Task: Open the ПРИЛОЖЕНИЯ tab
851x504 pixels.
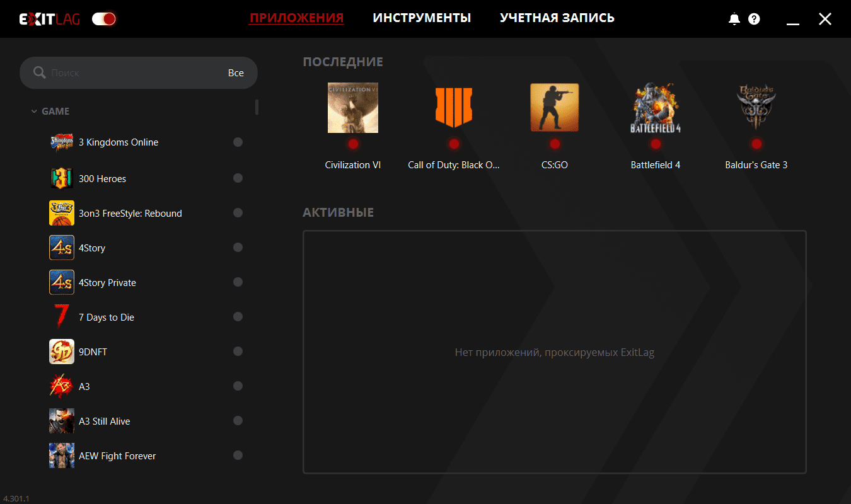Action: [x=296, y=18]
